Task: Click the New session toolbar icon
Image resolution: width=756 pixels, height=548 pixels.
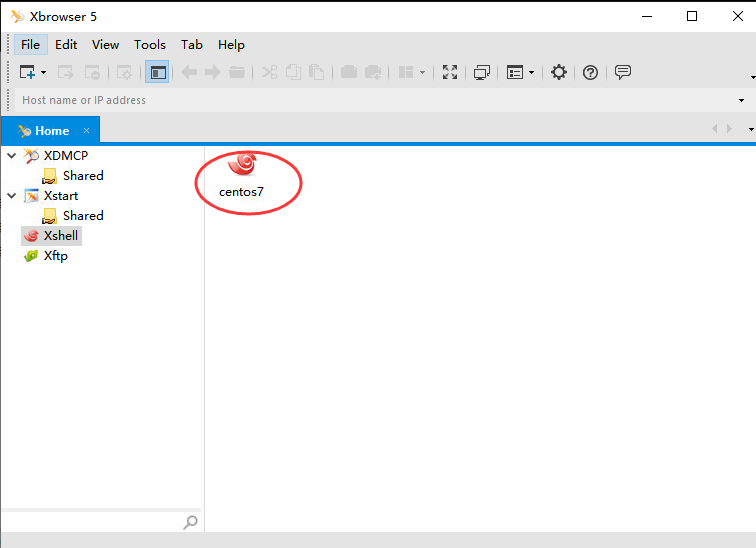Action: tap(27, 72)
